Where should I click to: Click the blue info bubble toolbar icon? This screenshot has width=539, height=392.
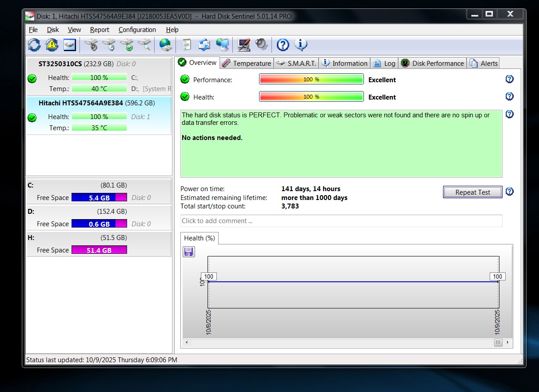point(301,44)
